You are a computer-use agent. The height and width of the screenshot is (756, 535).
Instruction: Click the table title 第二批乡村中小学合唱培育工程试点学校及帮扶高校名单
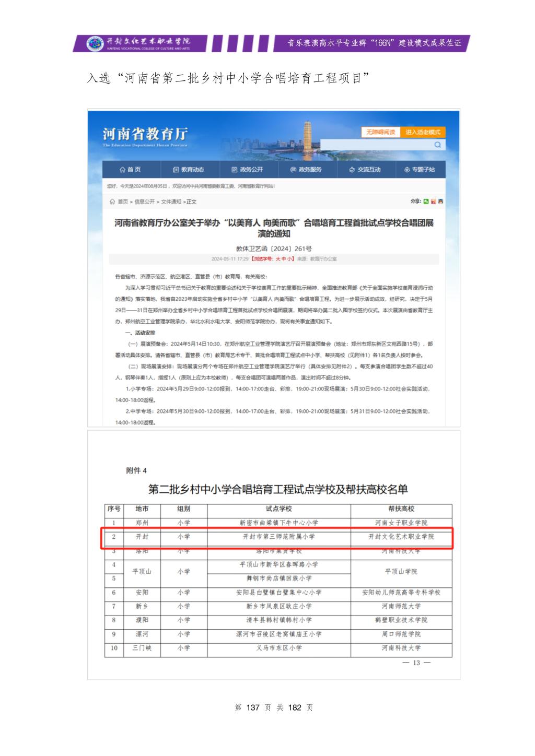click(x=278, y=489)
